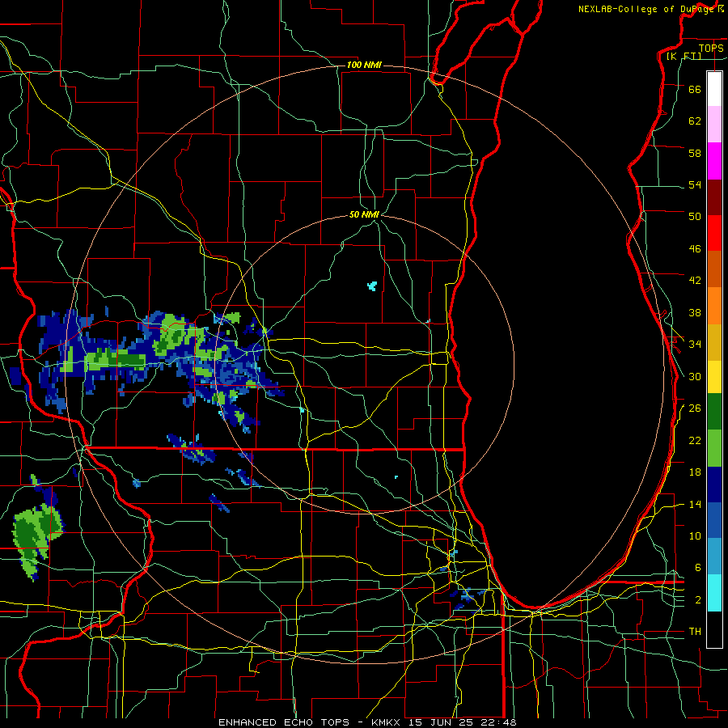Click the legend value '30'
Image resolution: width=728 pixels, height=728 pixels.
pos(695,376)
